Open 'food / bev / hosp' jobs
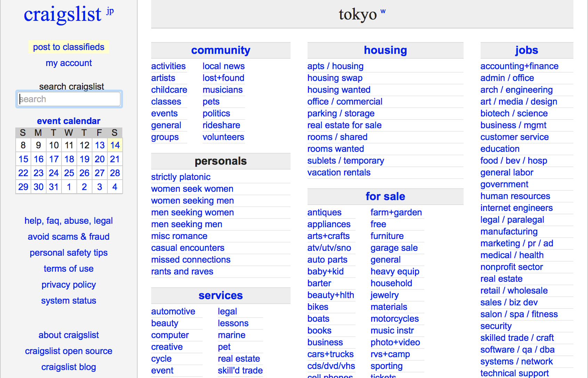 tap(514, 161)
